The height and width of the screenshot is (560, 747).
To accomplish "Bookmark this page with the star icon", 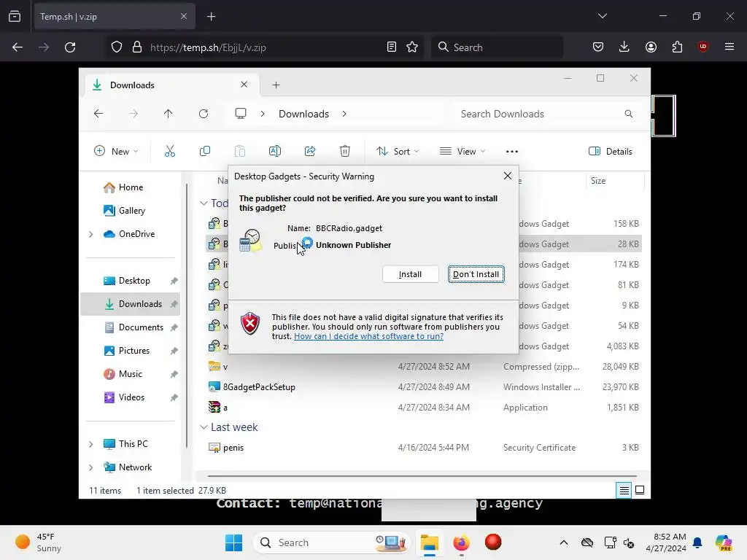I will 412,47.
